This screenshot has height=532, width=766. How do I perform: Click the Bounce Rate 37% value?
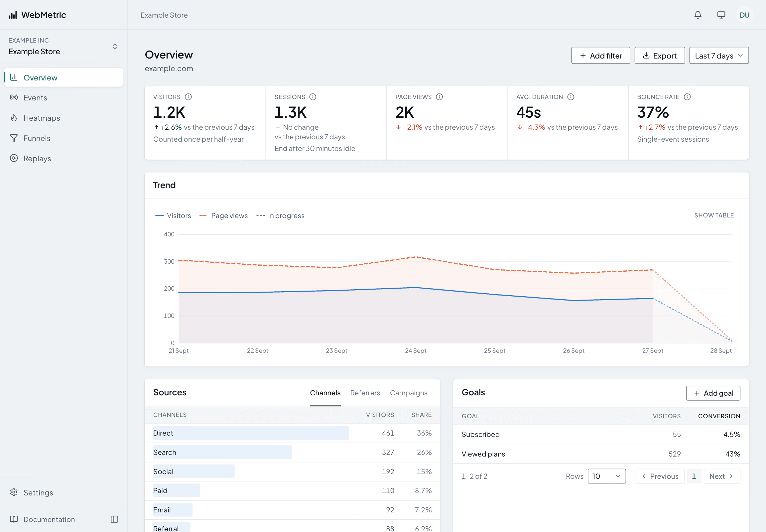(x=653, y=112)
